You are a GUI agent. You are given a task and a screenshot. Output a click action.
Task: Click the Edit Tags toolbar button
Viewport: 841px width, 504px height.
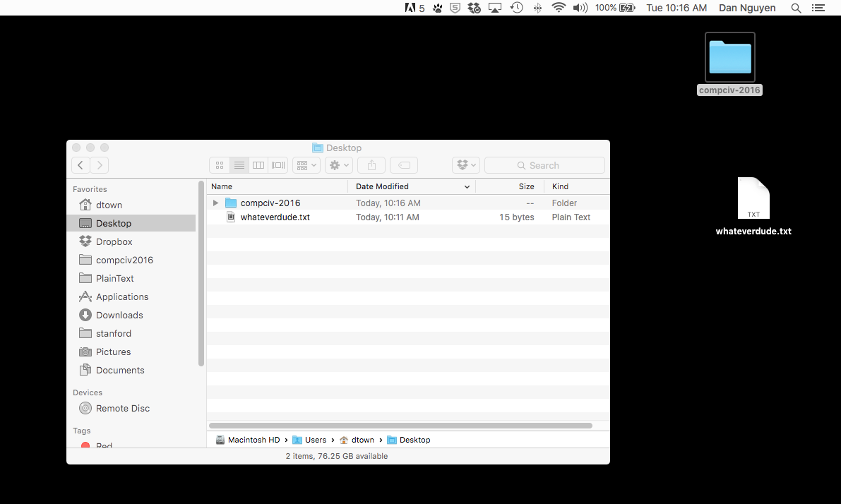click(x=404, y=165)
